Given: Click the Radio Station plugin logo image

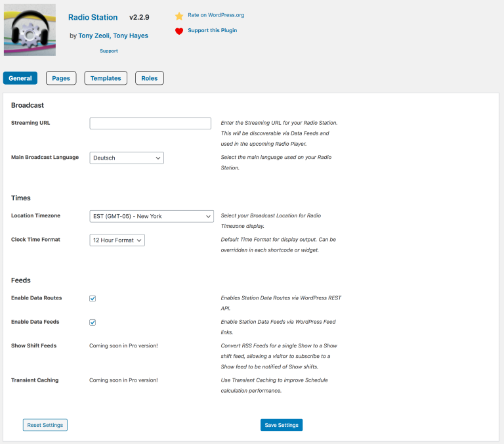Looking at the screenshot, I should 30,30.
